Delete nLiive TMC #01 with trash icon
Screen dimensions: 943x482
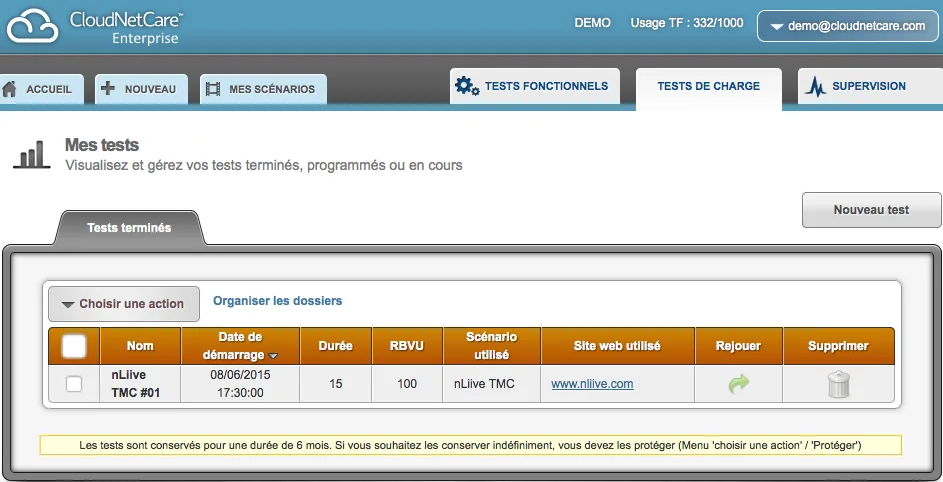pos(838,384)
